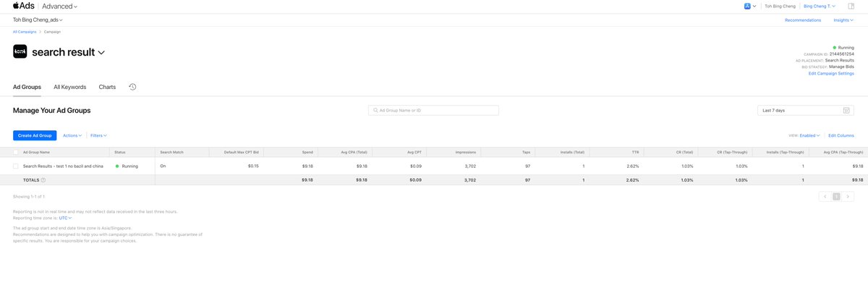The width and height of the screenshot is (868, 283).
Task: Click the campaign app thumbnail icon
Action: point(20,52)
